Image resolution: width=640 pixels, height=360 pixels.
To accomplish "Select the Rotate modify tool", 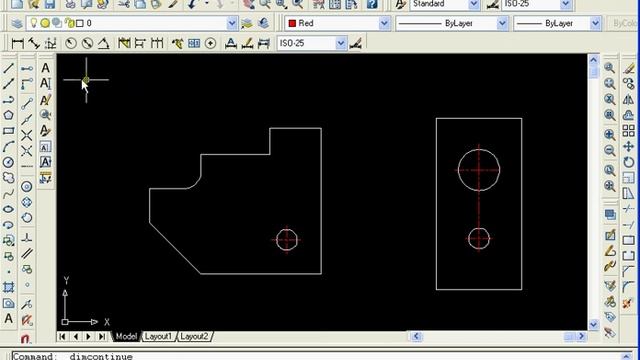I will click(x=629, y=162).
